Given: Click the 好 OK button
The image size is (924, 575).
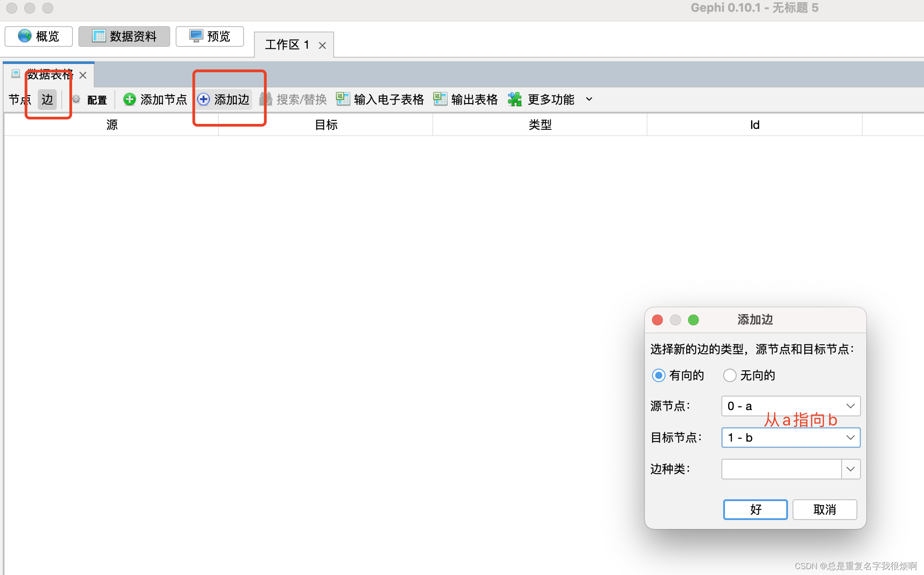Looking at the screenshot, I should 755,510.
